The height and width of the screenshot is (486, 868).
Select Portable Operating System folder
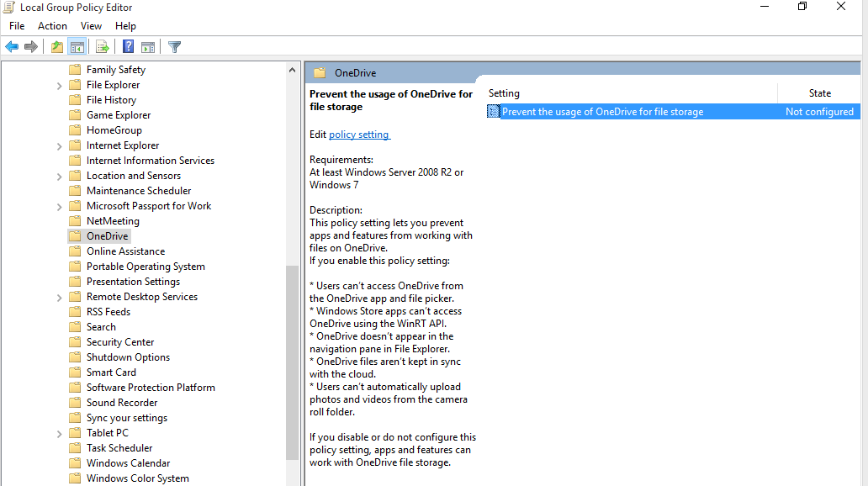pyautogui.click(x=146, y=267)
